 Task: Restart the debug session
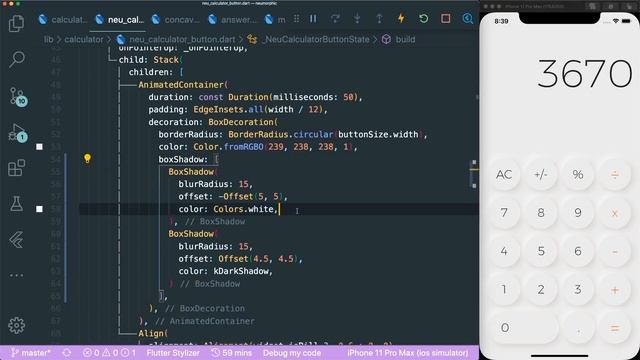(x=424, y=18)
